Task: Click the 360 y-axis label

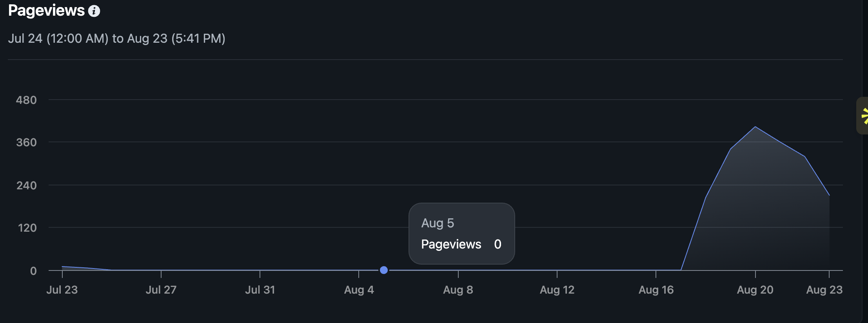Action: [x=26, y=142]
